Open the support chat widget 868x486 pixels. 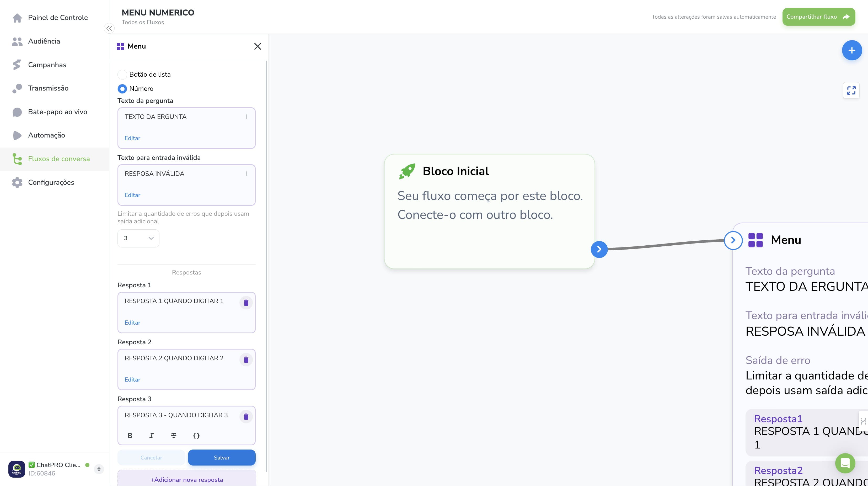coord(845,463)
